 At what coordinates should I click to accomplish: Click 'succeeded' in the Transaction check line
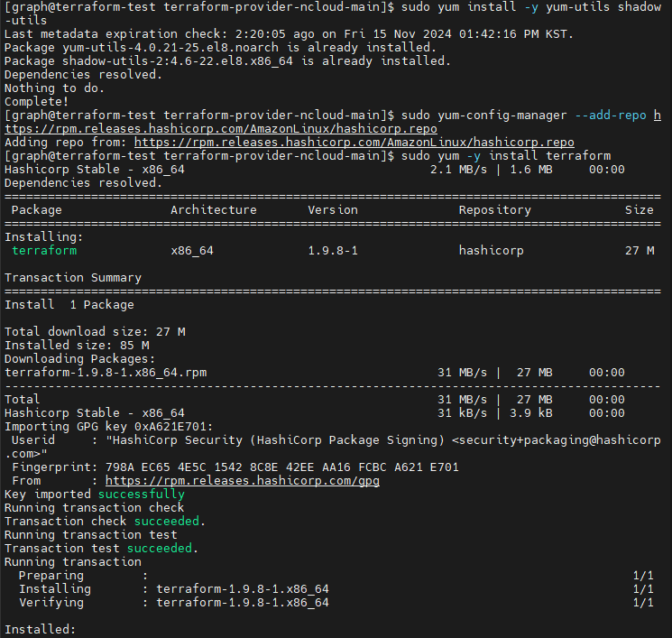167,522
